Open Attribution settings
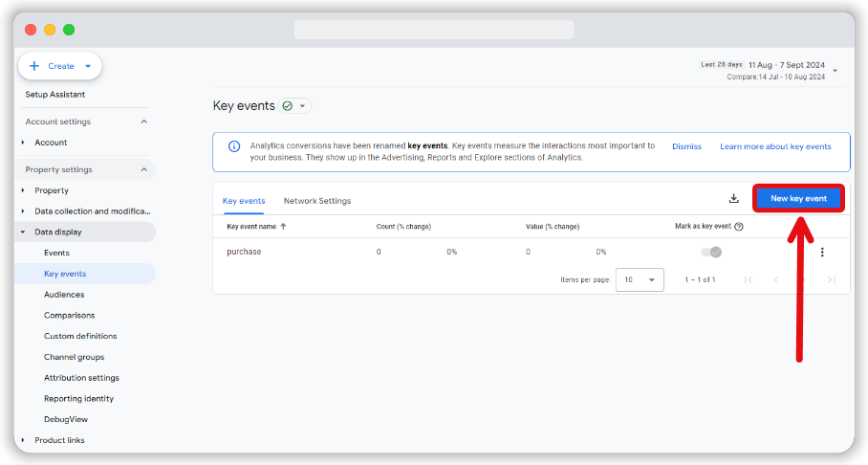 coord(81,378)
